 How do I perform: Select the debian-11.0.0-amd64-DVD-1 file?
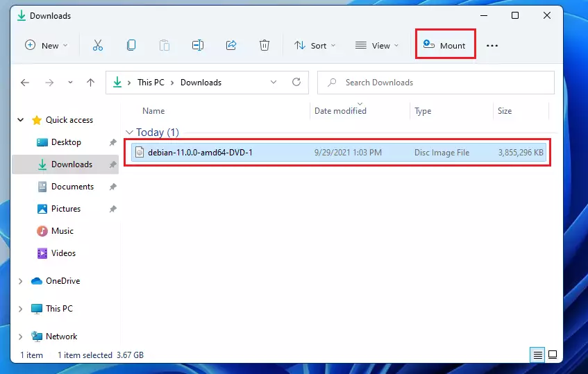click(339, 153)
